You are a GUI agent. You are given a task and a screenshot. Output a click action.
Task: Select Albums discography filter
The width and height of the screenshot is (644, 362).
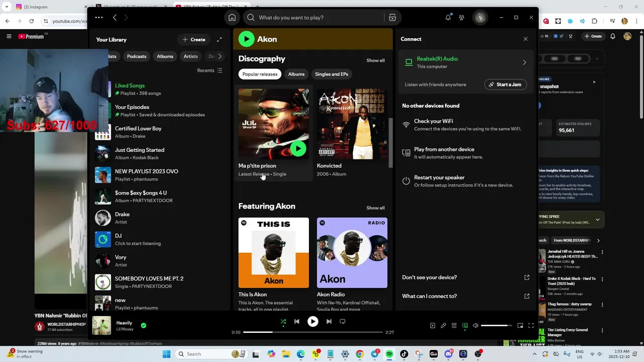point(296,74)
